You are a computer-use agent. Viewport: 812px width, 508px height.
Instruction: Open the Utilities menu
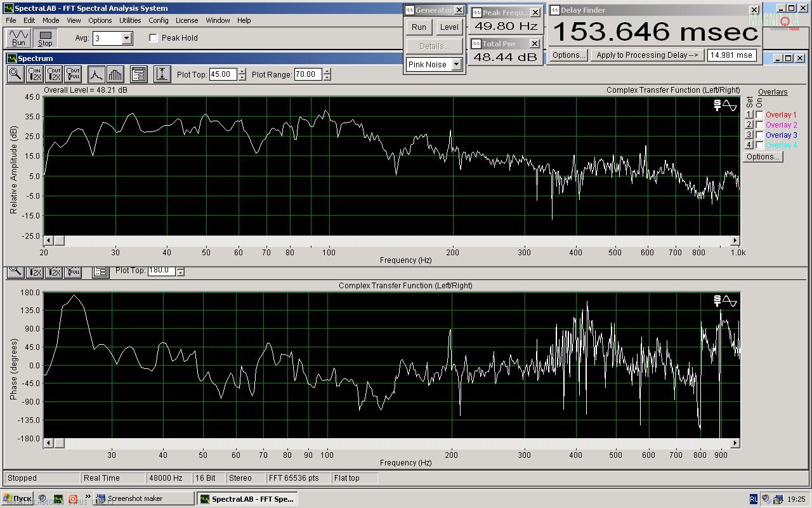(130, 20)
